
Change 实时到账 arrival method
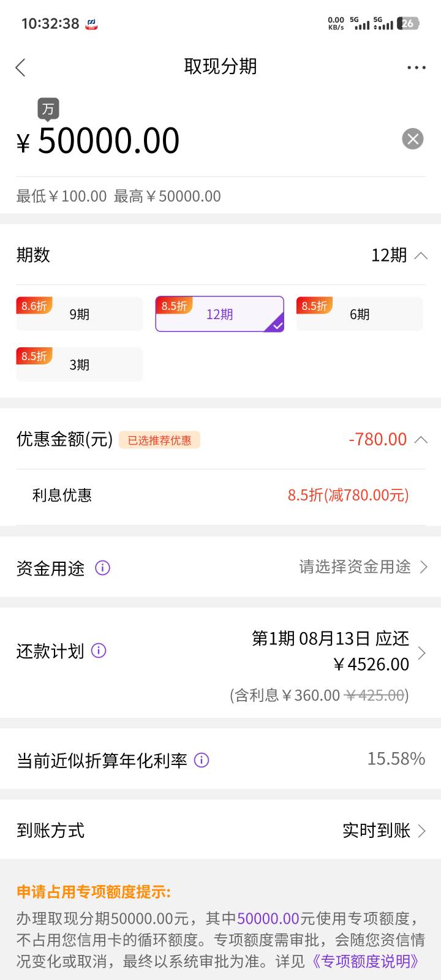pyautogui.click(x=383, y=831)
